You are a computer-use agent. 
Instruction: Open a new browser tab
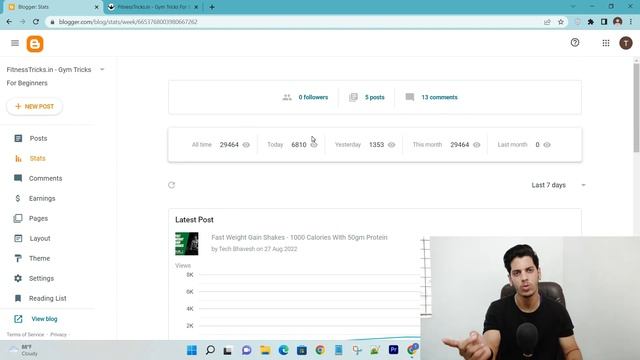pyautogui.click(x=212, y=7)
